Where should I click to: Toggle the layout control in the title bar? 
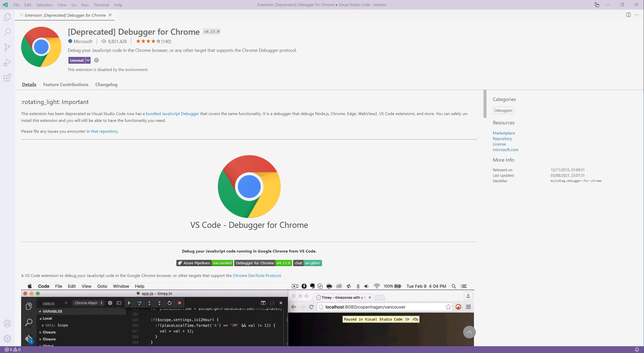click(597, 5)
